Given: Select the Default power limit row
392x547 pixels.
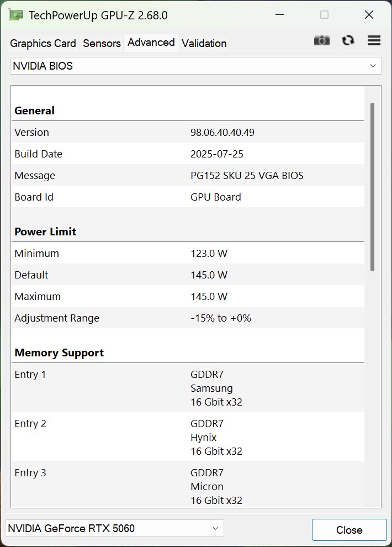Looking at the screenshot, I should [x=188, y=275].
